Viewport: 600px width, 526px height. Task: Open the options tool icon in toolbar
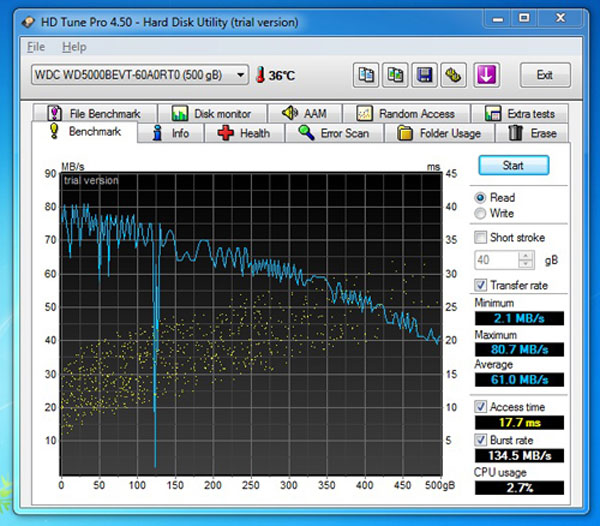[455, 75]
